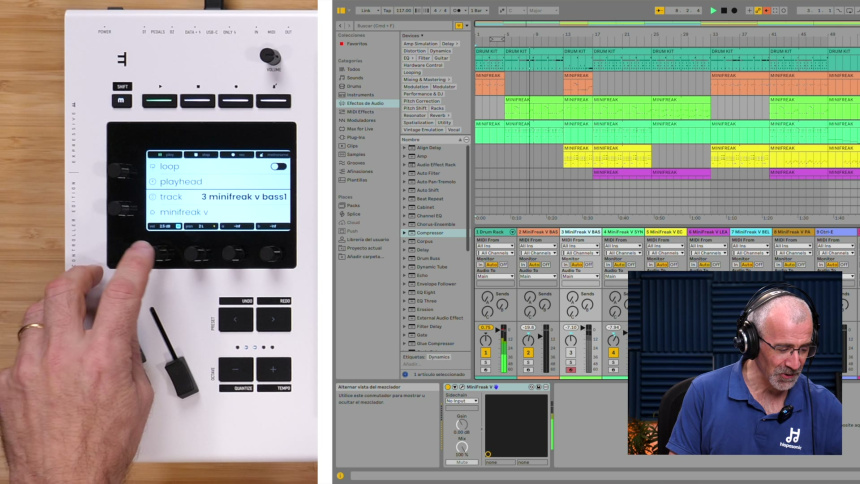Enable track 3 activator button
860x484 pixels.
(570, 353)
